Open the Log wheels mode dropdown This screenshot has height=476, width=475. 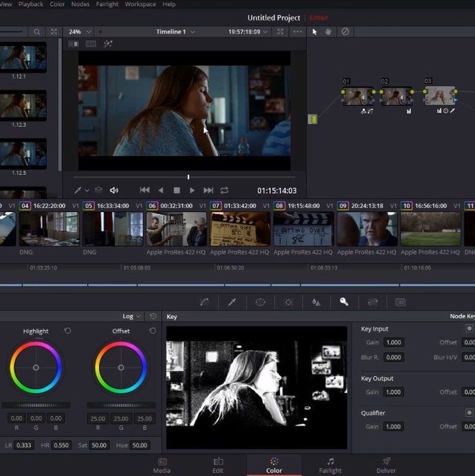click(131, 316)
